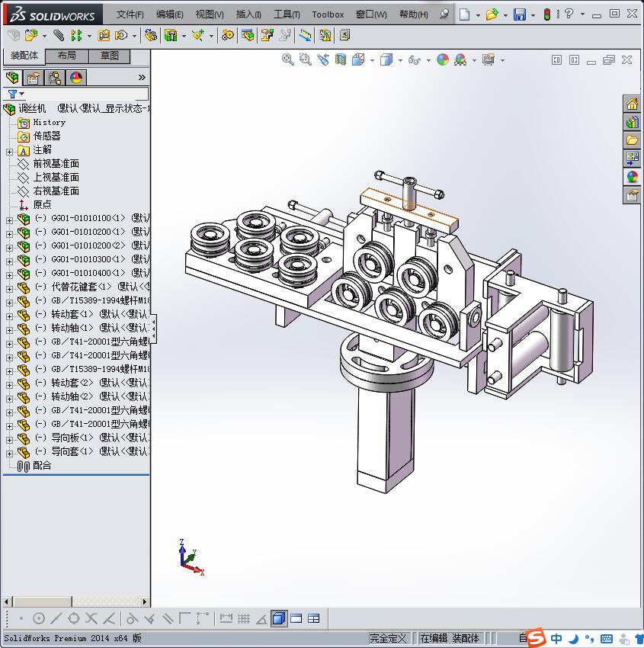The height and width of the screenshot is (648, 644).
Task: Click the New Motion Study icon
Action: [x=227, y=36]
